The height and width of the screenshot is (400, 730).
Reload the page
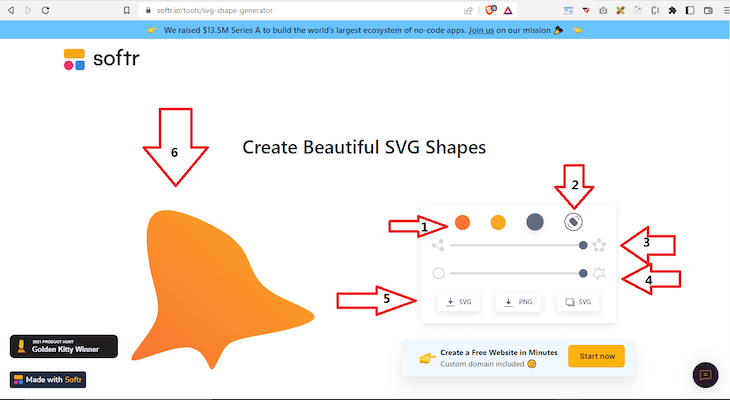coord(45,10)
